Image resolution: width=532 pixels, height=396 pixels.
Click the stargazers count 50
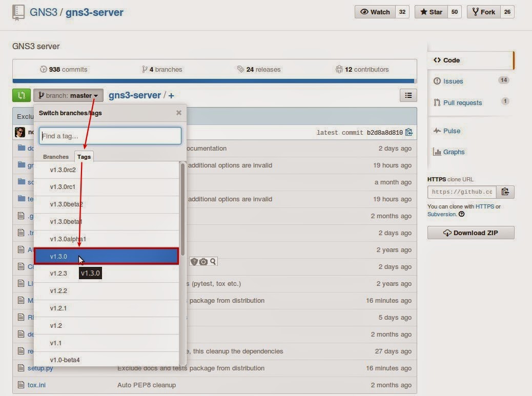tap(455, 12)
